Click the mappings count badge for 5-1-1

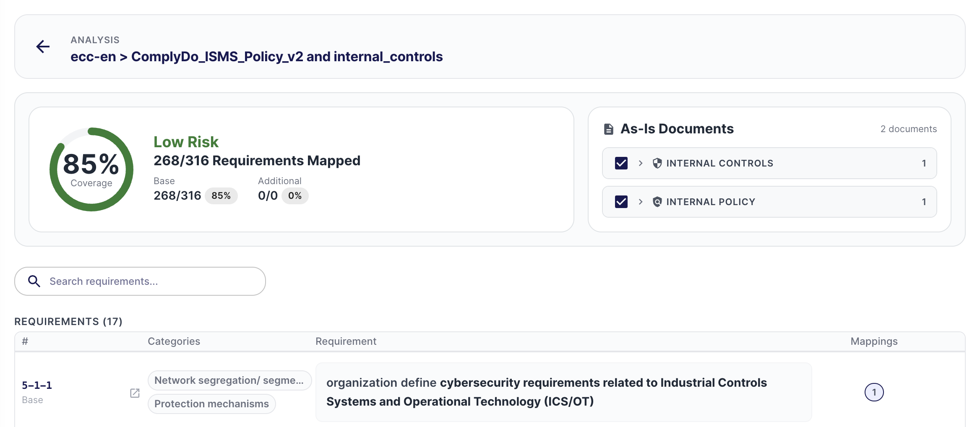pyautogui.click(x=874, y=392)
